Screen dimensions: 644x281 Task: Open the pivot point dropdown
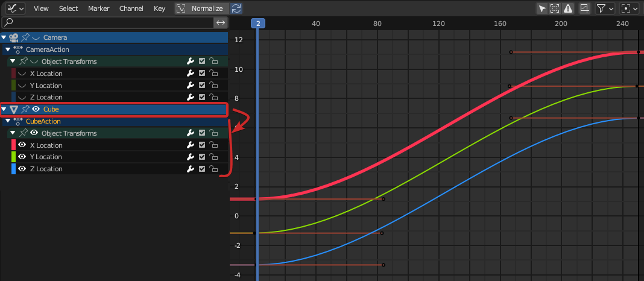point(630,8)
